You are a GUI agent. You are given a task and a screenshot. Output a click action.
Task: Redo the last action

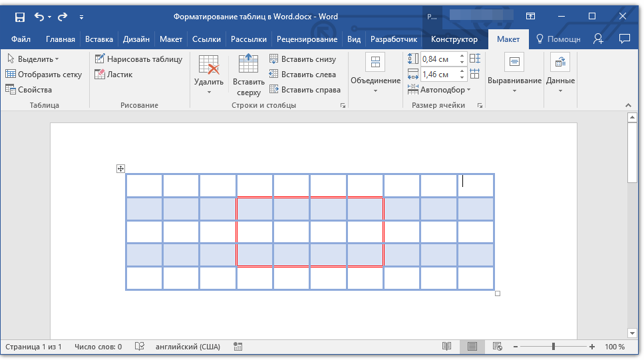(63, 17)
